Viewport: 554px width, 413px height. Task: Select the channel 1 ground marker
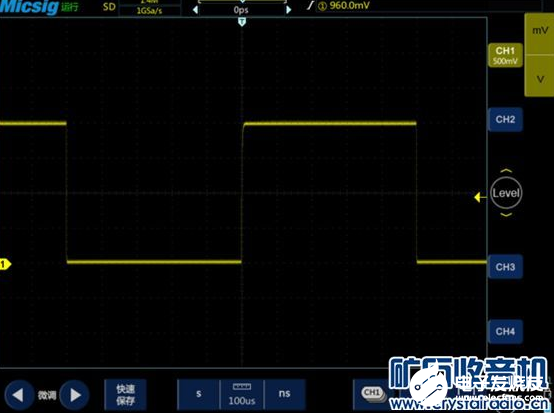(5, 264)
